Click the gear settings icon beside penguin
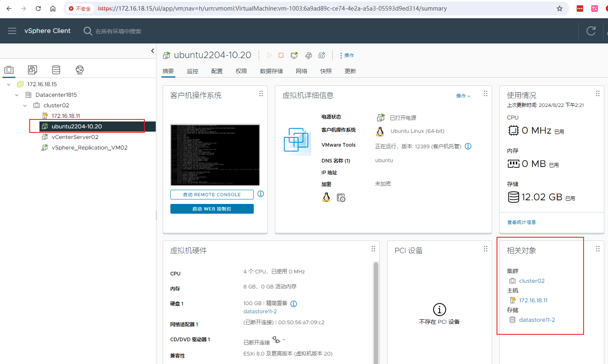Viewport: 608px width, 364px height. click(x=341, y=198)
